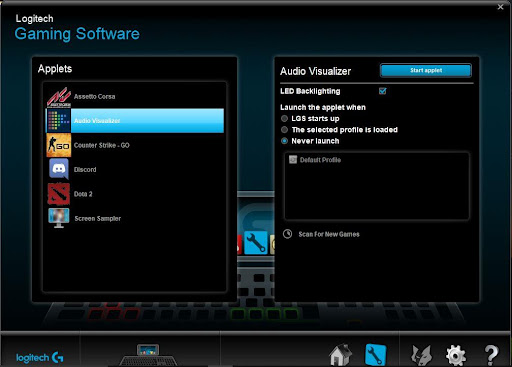
Task: Open the applets wrench icon in bottom bar
Action: tap(376, 355)
